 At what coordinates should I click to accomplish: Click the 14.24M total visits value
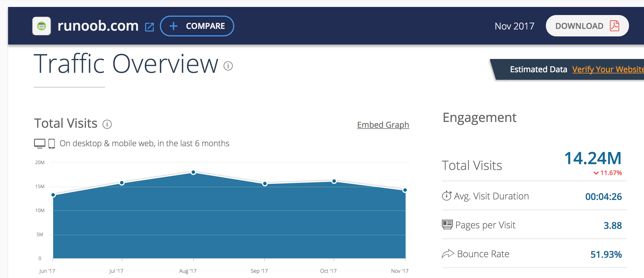[593, 158]
